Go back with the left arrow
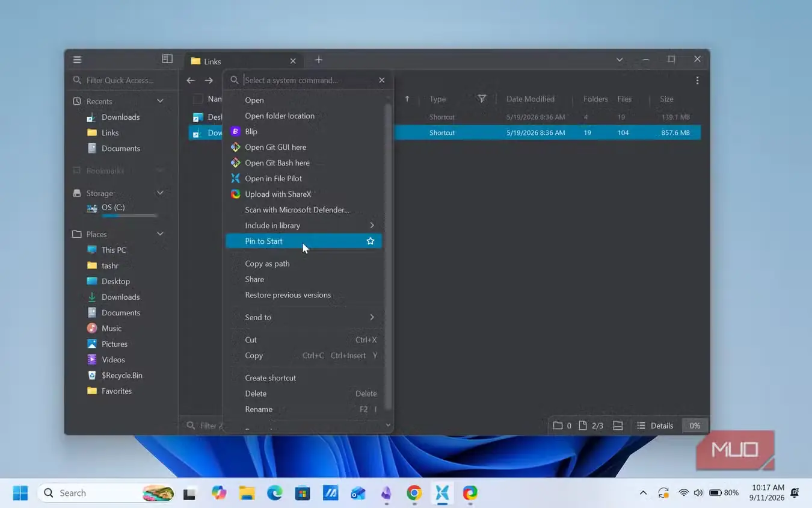Screen dimensions: 812x508 click(x=191, y=80)
